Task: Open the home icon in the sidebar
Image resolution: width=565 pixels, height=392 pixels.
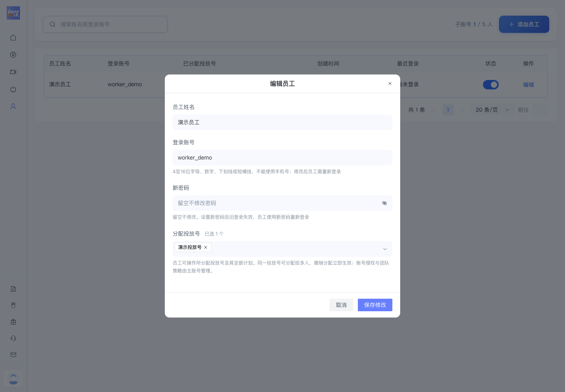Action: [13, 38]
